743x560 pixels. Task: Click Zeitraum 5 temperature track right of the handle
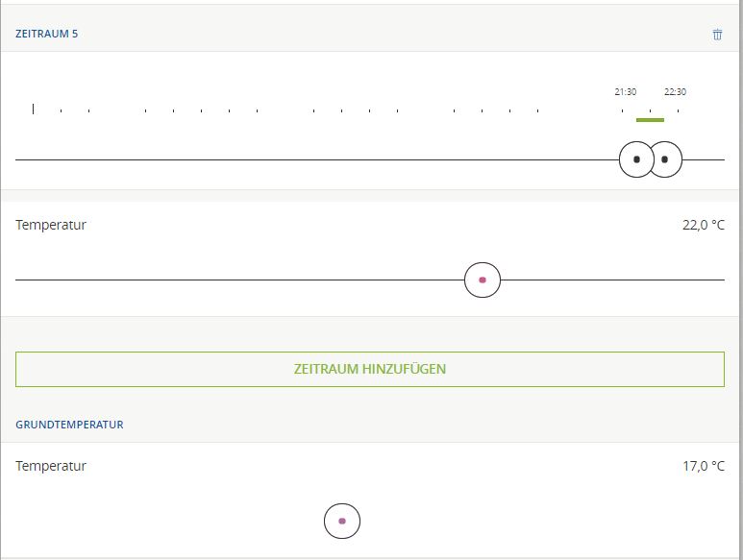tap(615, 280)
